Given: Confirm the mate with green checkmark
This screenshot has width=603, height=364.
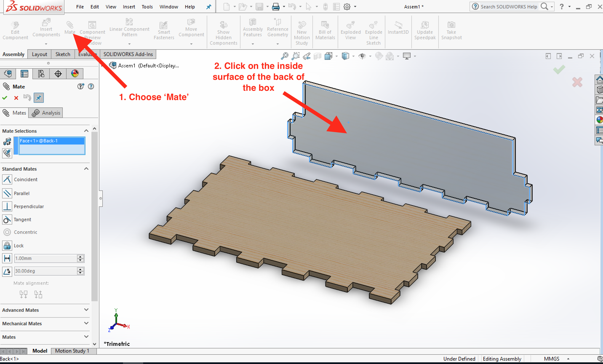Looking at the screenshot, I should point(5,98).
